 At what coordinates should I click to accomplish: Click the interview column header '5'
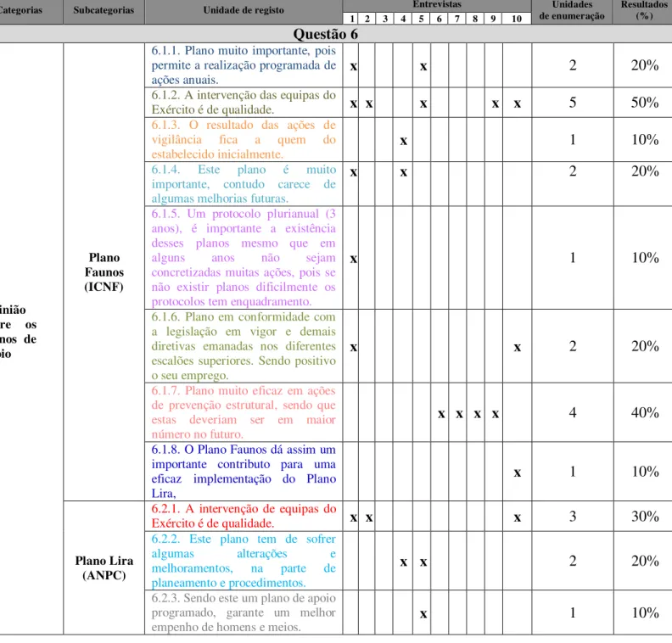point(421,19)
